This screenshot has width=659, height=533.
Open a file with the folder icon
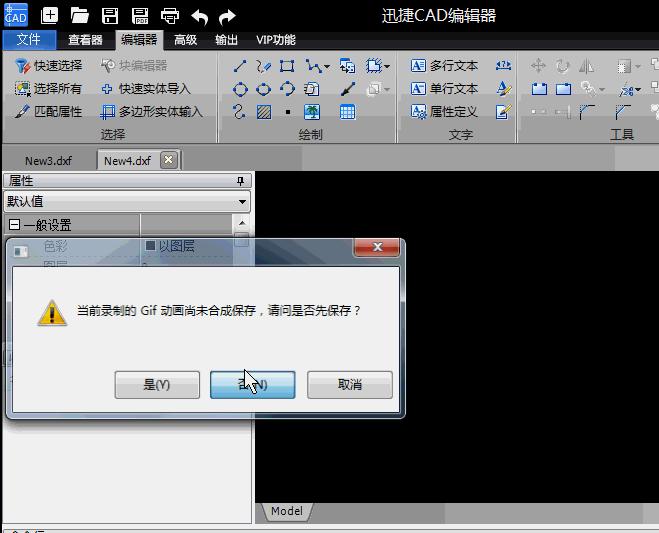point(79,16)
